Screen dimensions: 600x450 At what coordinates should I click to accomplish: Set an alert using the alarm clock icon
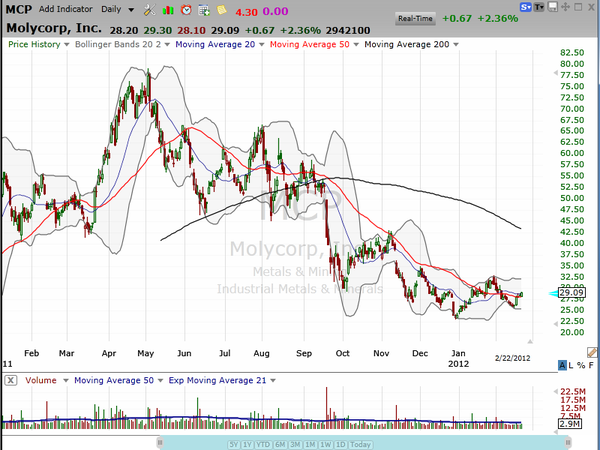[186, 10]
